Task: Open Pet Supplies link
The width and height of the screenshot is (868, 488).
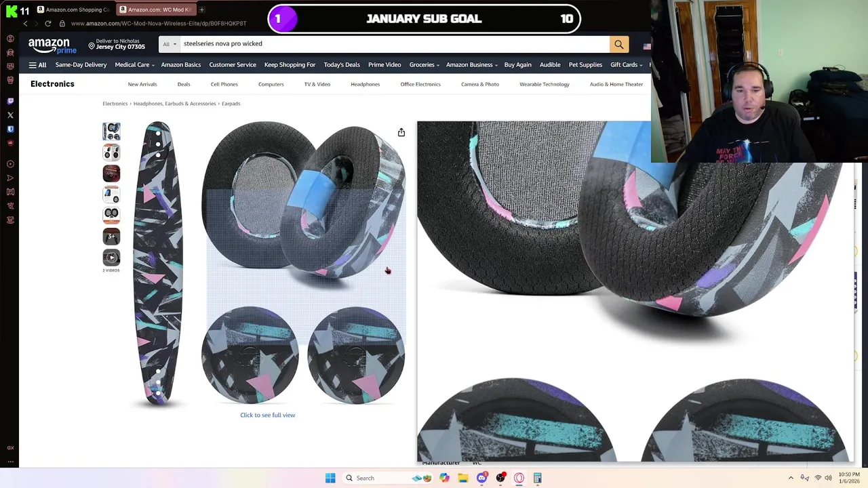Action: pos(585,65)
